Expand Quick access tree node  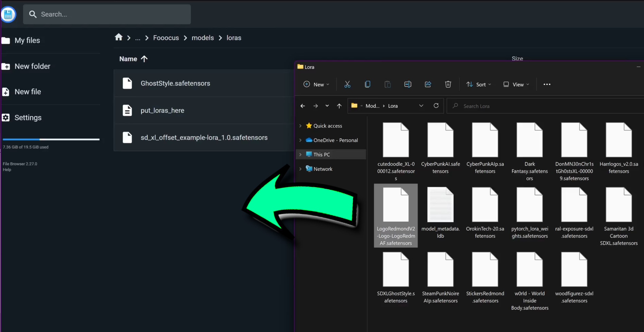coord(300,126)
